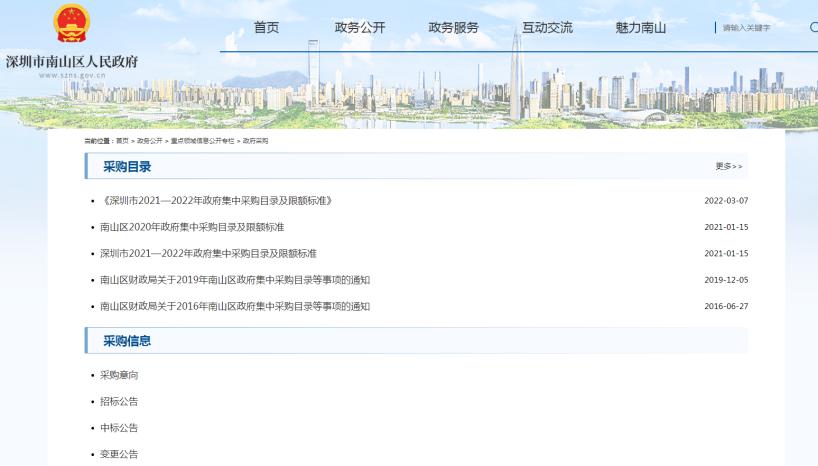Screen dimensions: 818x466
Task: Click 政府采购 in the breadcrumb
Action: (255, 141)
